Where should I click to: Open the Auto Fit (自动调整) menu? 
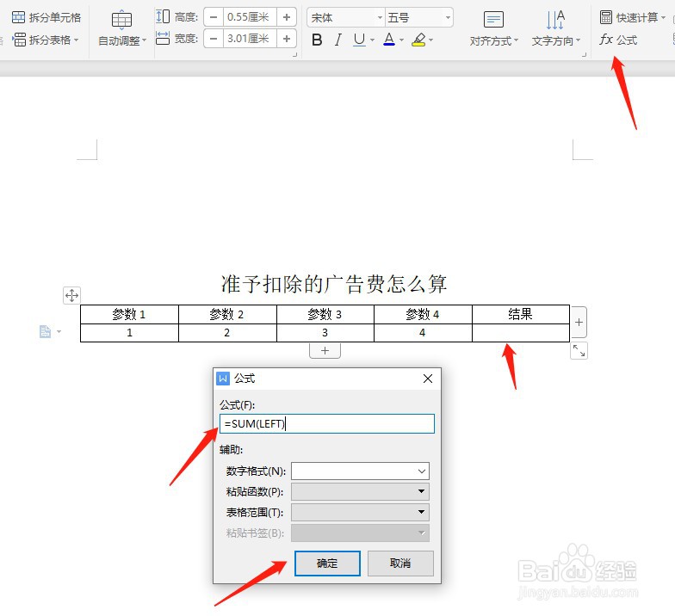[x=122, y=28]
